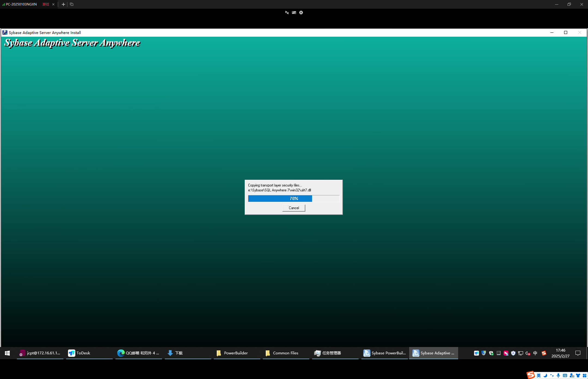Open the 任务管理器 taskbar item
This screenshot has width=588, height=379.
pyautogui.click(x=328, y=353)
